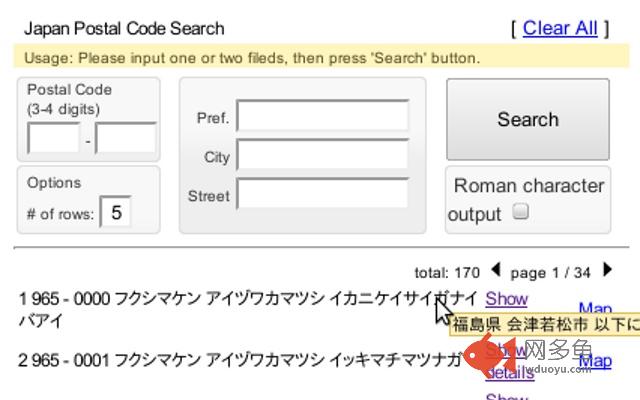The image size is (640, 400).
Task: Click the City input field
Action: [322, 154]
